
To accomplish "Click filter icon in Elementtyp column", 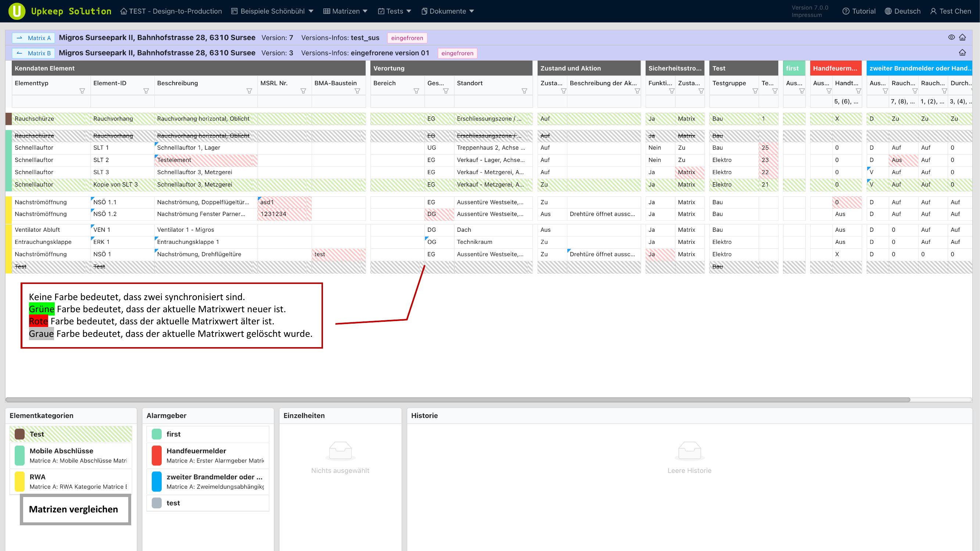I will [82, 91].
